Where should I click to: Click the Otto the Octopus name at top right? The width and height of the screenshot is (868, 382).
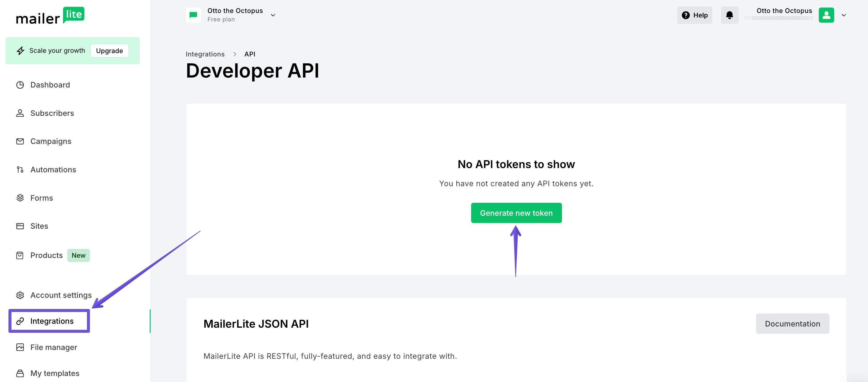(784, 11)
